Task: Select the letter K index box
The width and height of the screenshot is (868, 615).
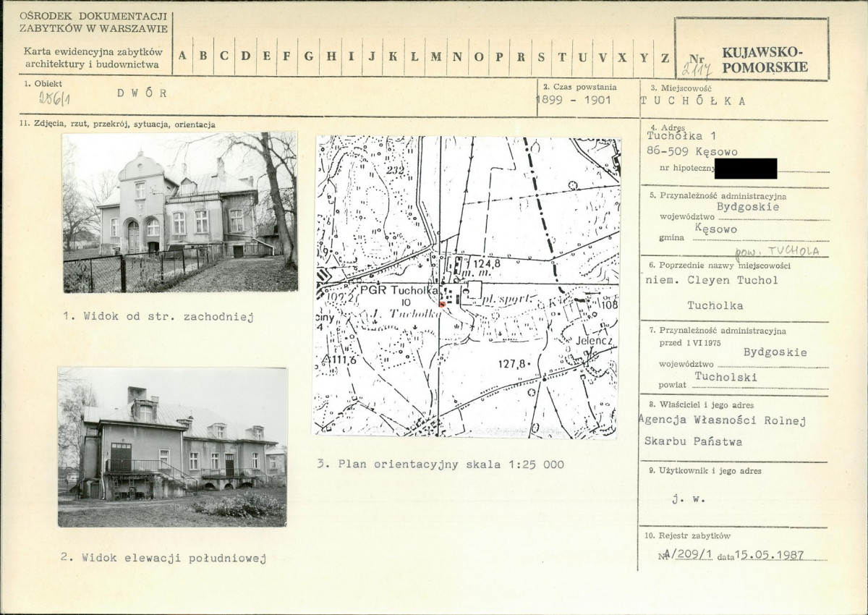Action: coord(393,57)
